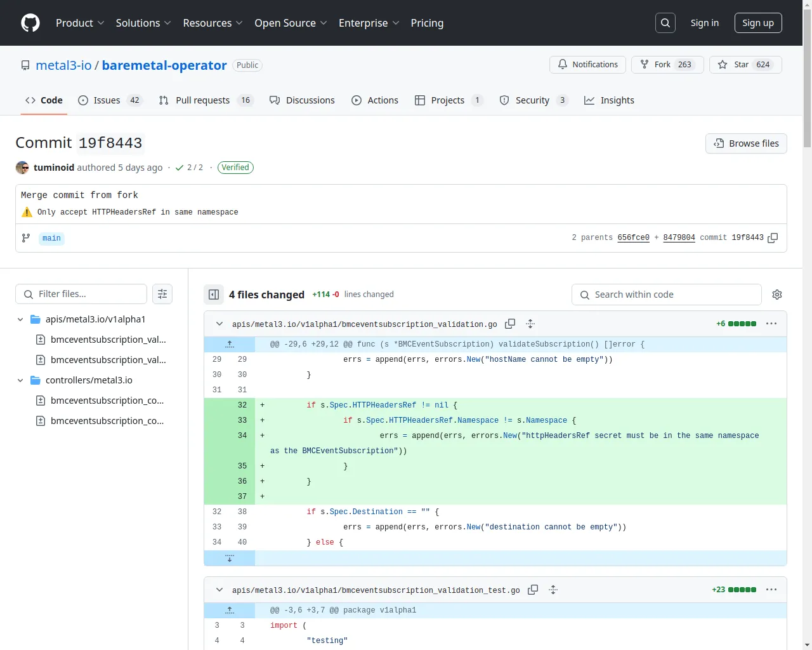Click the Notifications button

point(588,65)
